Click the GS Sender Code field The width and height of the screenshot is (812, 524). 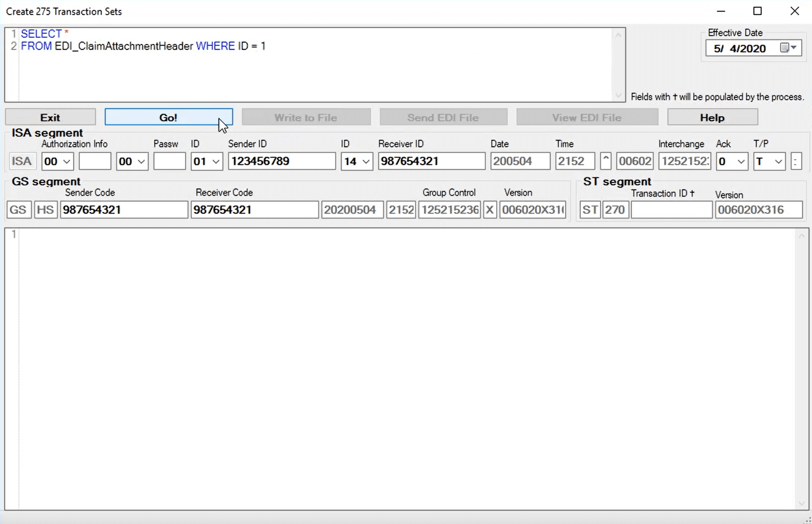[124, 210]
